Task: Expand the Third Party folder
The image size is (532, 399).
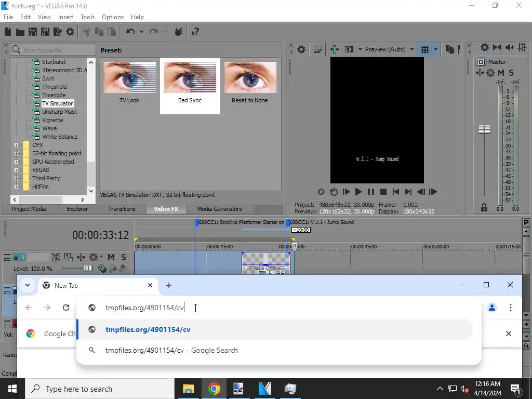Action: [x=16, y=179]
